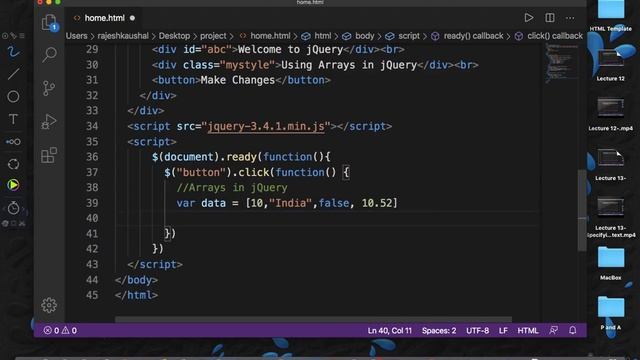This screenshot has width=640, height=360.
Task: Open the notifications bell icon
Action: click(573, 330)
